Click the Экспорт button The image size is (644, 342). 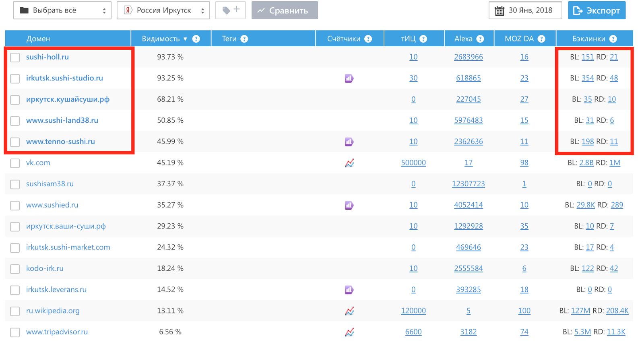[x=597, y=10]
